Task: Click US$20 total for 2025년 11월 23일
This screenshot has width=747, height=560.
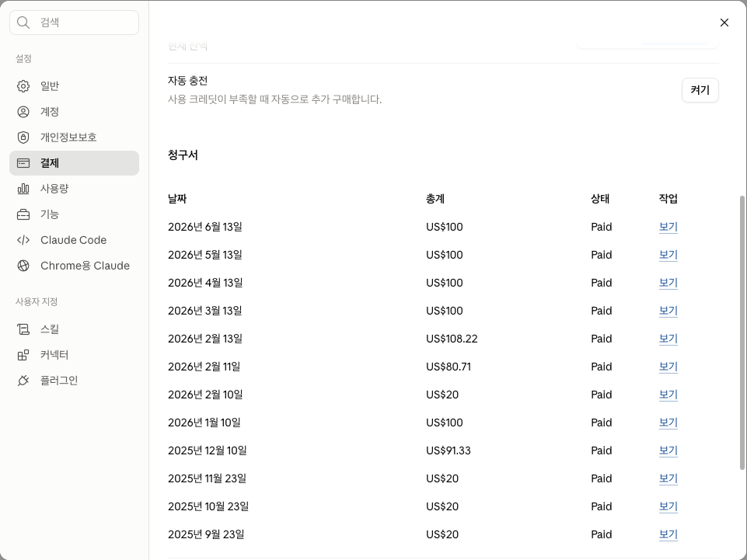Action: (442, 478)
